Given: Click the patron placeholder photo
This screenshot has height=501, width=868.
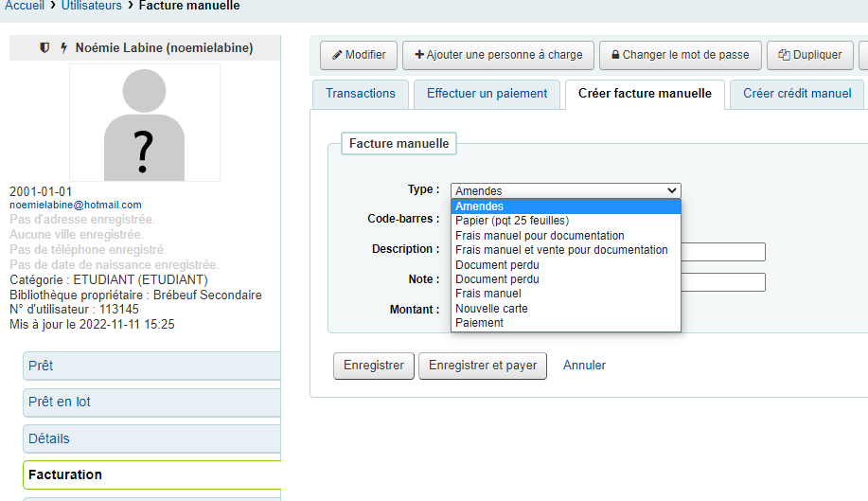Looking at the screenshot, I should click(x=144, y=123).
